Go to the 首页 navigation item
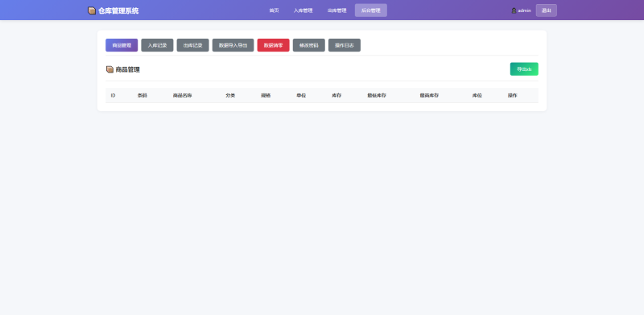Image resolution: width=644 pixels, height=315 pixels. (x=274, y=10)
